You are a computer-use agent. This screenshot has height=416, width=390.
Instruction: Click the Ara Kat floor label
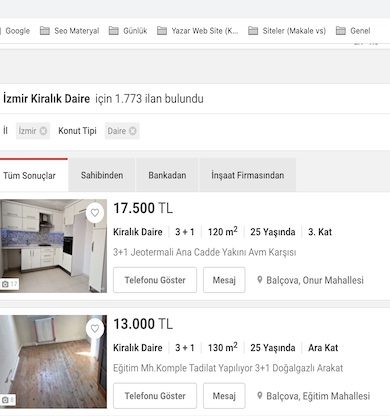coord(323,348)
